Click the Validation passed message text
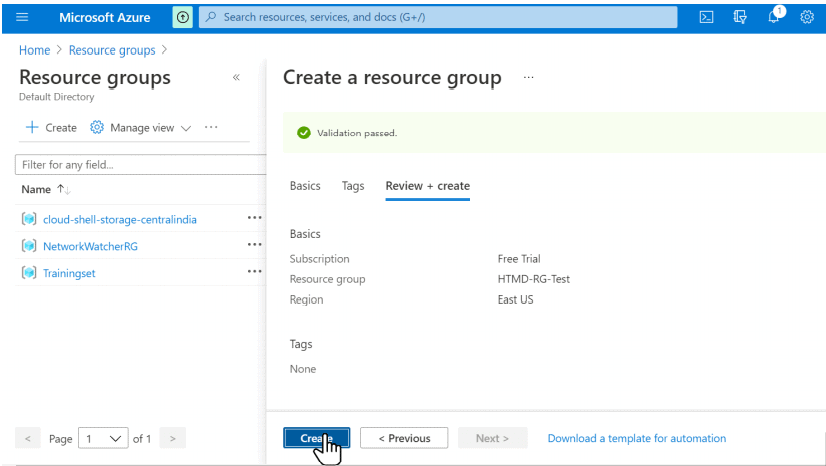The image size is (826, 466). click(357, 133)
